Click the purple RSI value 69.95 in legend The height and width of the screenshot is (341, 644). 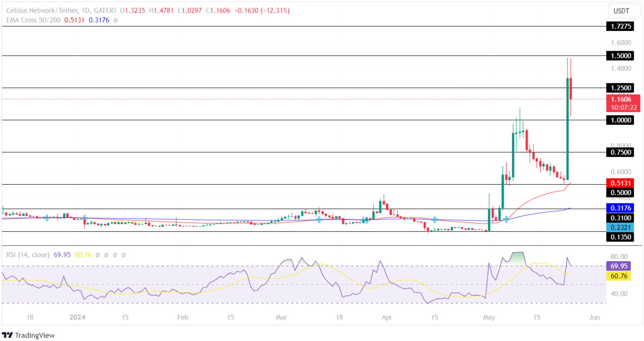(x=62, y=255)
